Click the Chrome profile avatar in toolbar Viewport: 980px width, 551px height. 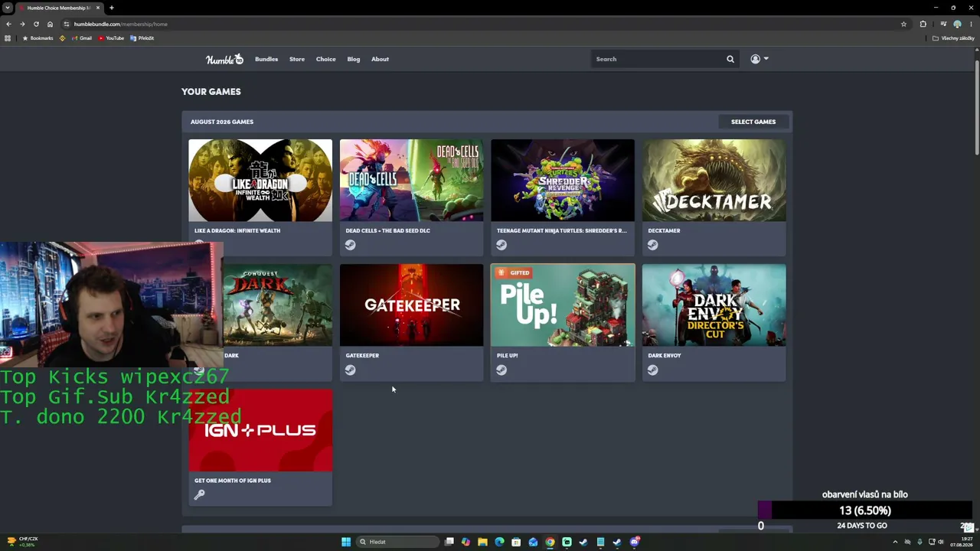pos(957,24)
